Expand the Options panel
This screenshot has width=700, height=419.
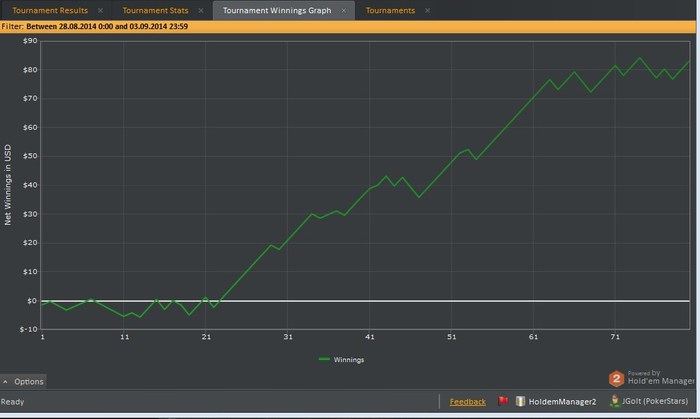point(23,382)
